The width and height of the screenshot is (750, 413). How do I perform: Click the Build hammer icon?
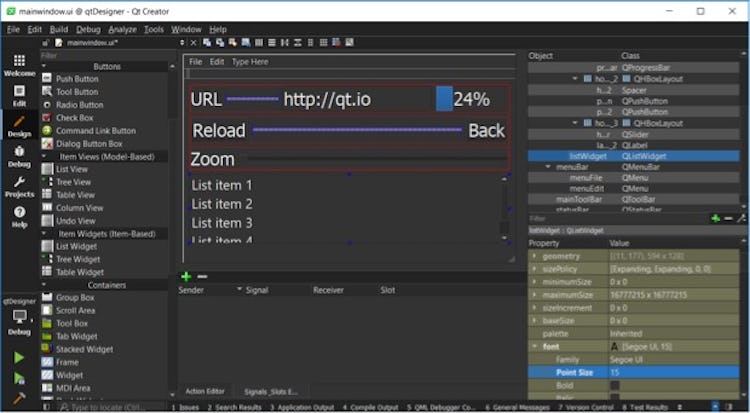pyautogui.click(x=19, y=398)
